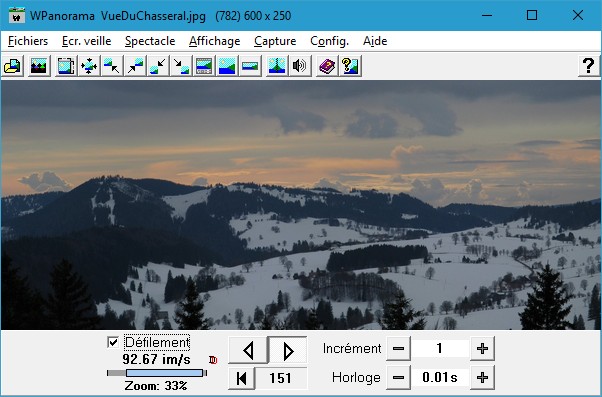Open a panorama file with the folder icon
This screenshot has width=602, height=397.
coord(13,66)
